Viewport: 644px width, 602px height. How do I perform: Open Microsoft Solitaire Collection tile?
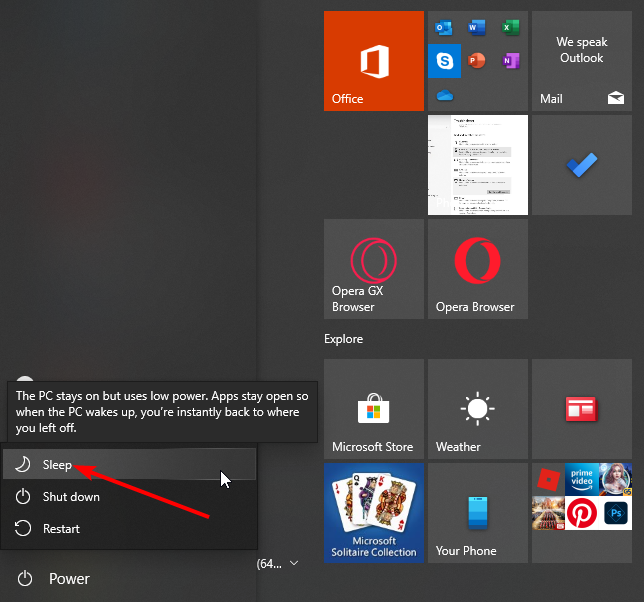click(x=374, y=513)
